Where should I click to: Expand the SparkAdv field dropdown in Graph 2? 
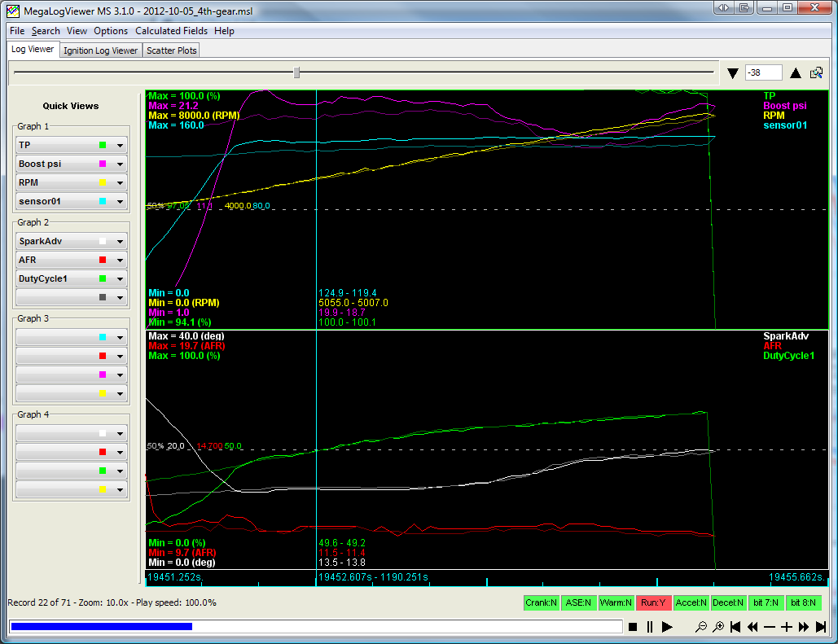pos(121,241)
